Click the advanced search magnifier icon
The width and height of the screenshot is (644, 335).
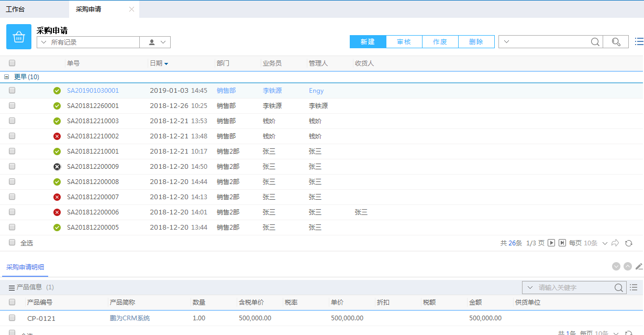pos(616,41)
